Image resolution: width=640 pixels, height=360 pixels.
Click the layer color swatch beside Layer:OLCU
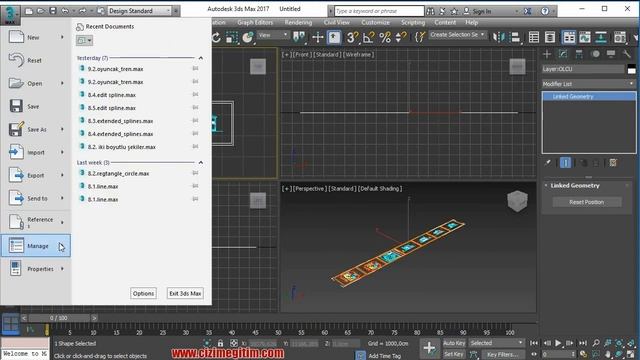coord(631,69)
